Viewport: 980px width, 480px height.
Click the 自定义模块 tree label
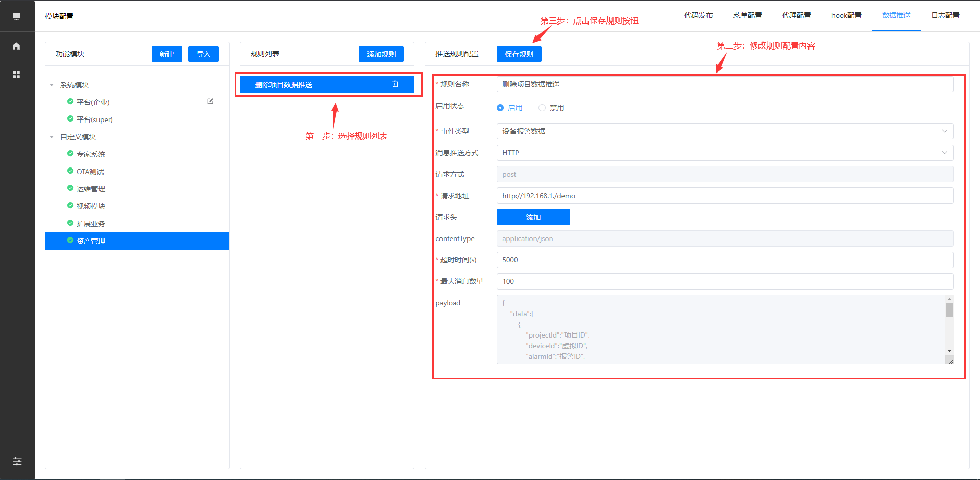coord(78,137)
